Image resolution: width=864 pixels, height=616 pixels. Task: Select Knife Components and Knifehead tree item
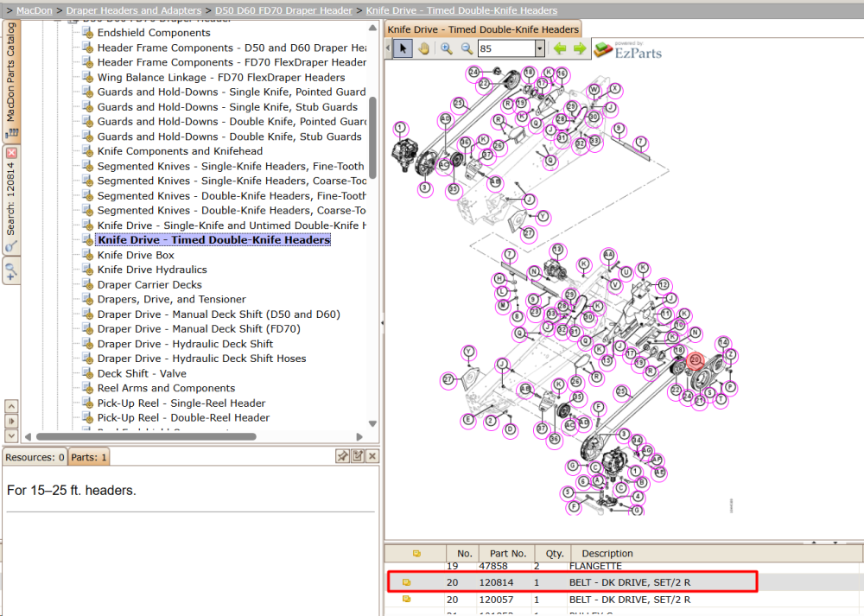180,151
